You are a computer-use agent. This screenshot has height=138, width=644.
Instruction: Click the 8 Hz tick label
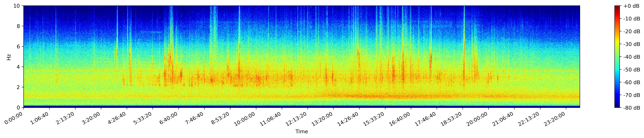18,26
